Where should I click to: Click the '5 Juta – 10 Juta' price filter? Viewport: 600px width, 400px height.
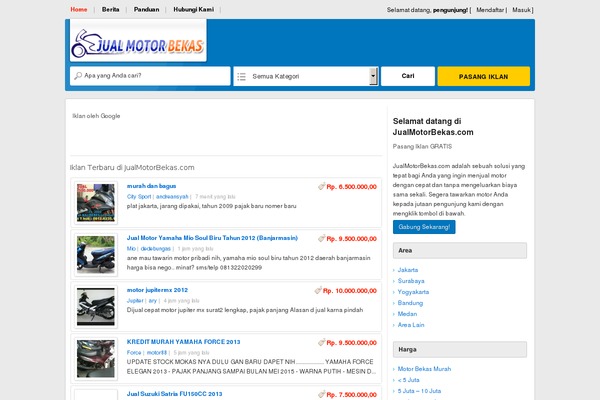(419, 391)
